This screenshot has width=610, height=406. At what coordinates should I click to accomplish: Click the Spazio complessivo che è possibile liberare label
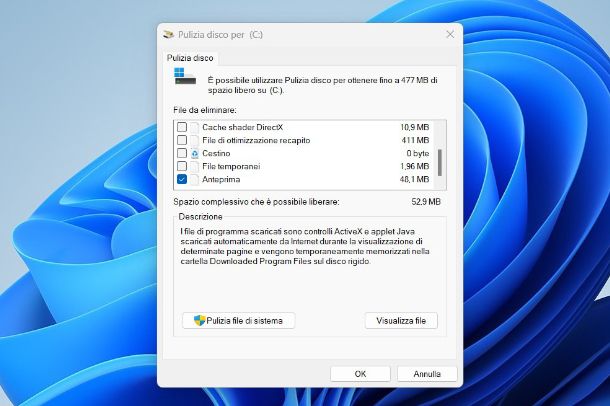pyautogui.click(x=256, y=202)
